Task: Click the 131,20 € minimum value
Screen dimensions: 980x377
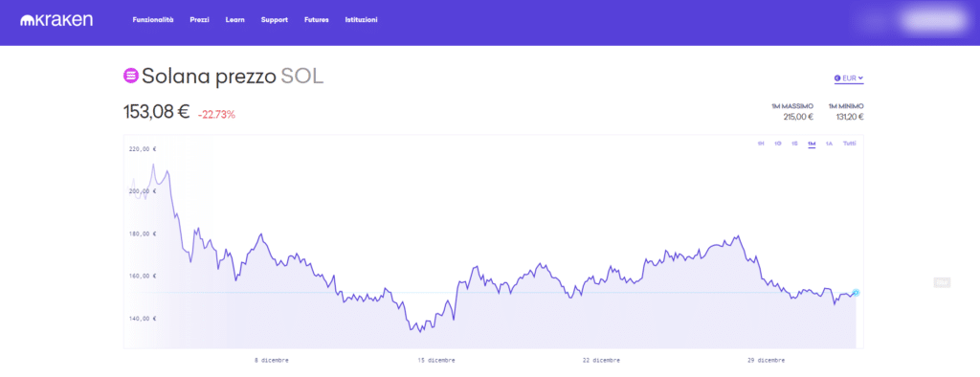Action: coord(850,117)
